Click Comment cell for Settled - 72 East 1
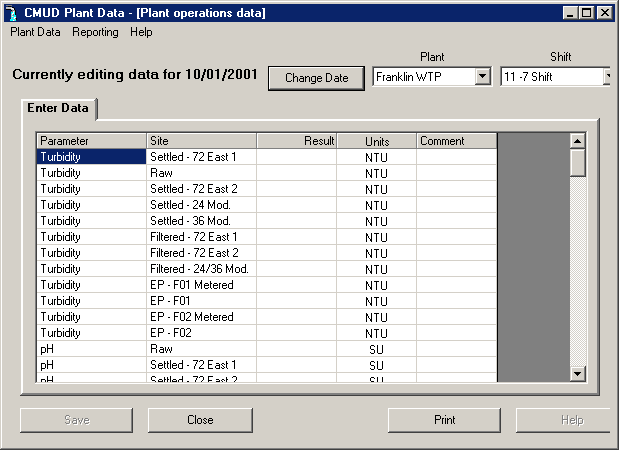 pos(456,157)
